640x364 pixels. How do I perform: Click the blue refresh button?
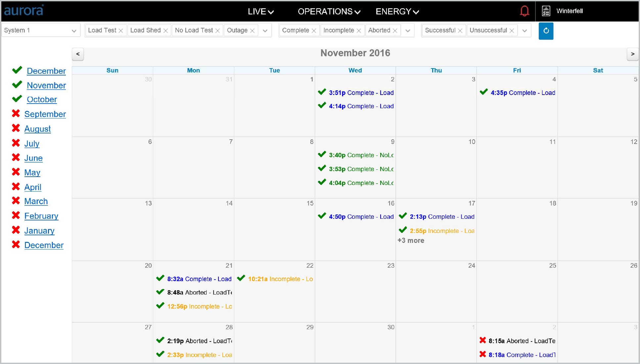pyautogui.click(x=546, y=31)
